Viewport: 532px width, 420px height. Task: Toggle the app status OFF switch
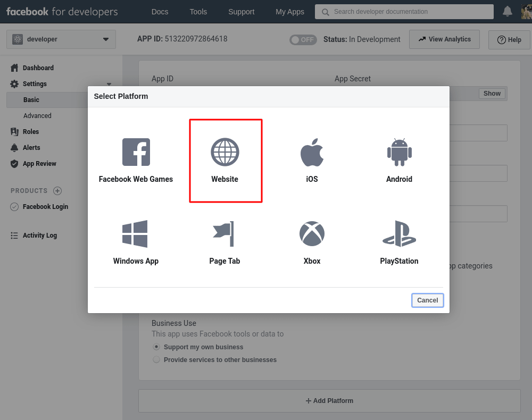[x=303, y=40]
